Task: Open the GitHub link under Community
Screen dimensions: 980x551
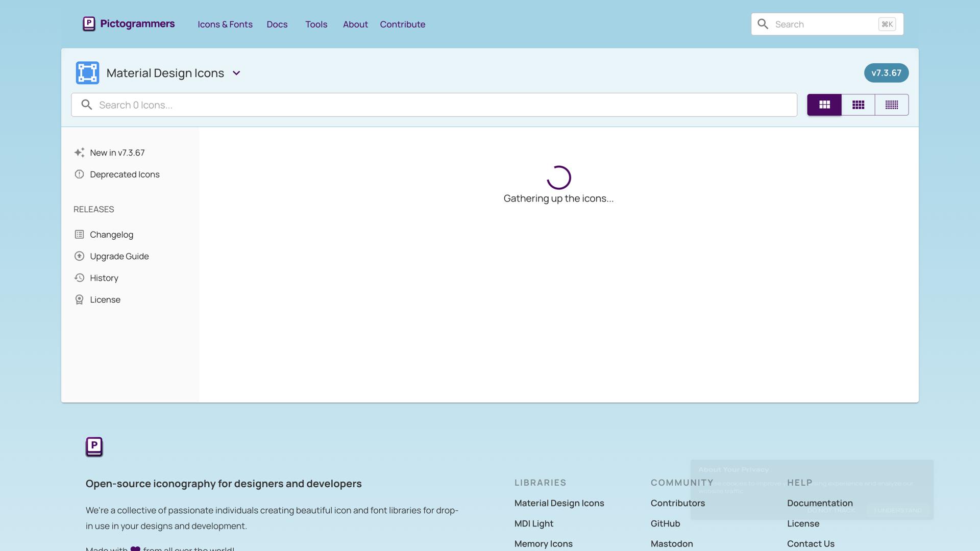Action: point(665,523)
